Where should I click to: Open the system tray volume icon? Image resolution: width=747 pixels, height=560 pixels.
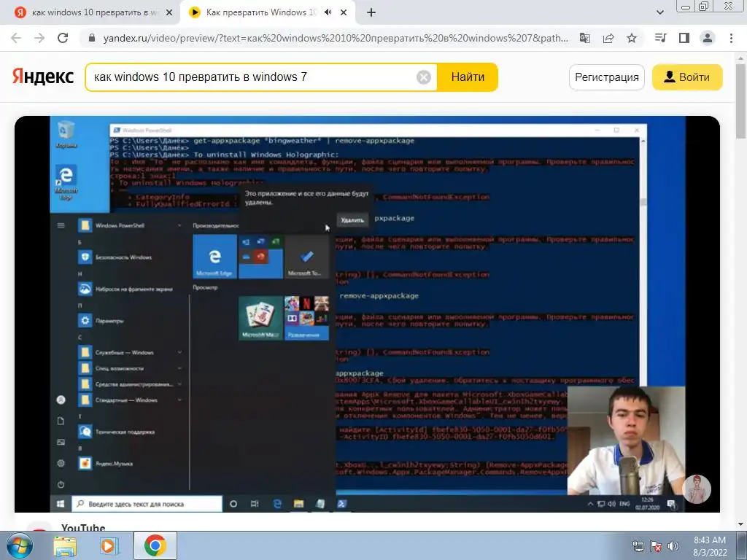point(673,546)
